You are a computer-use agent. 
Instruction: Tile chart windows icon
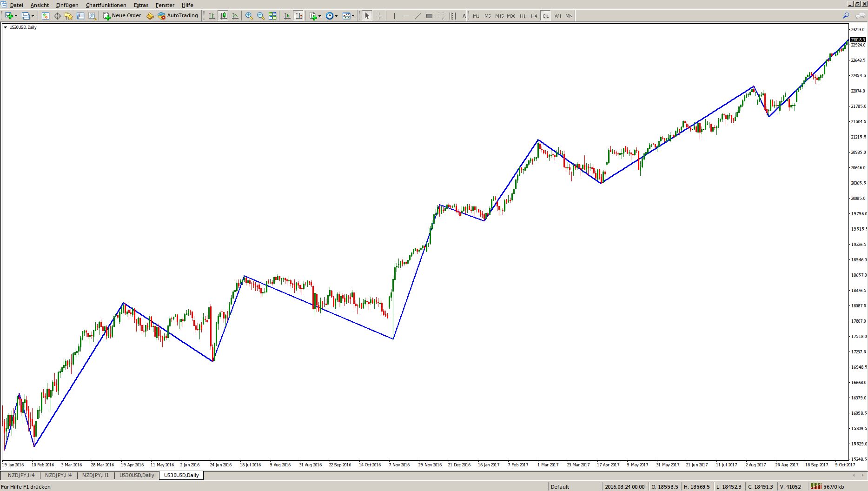click(x=272, y=16)
